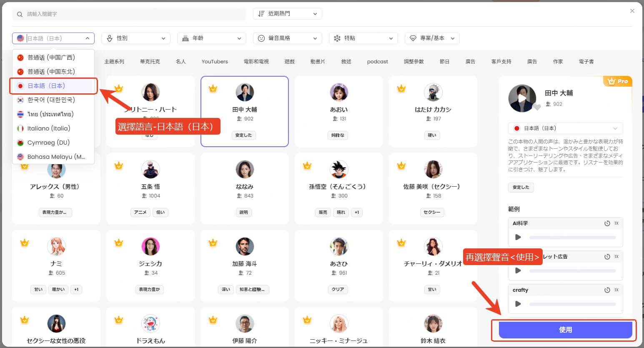This screenshot has width=644, height=348.
Task: Click the アニメ tag on the 五条 悟 card
Action: pyautogui.click(x=140, y=213)
